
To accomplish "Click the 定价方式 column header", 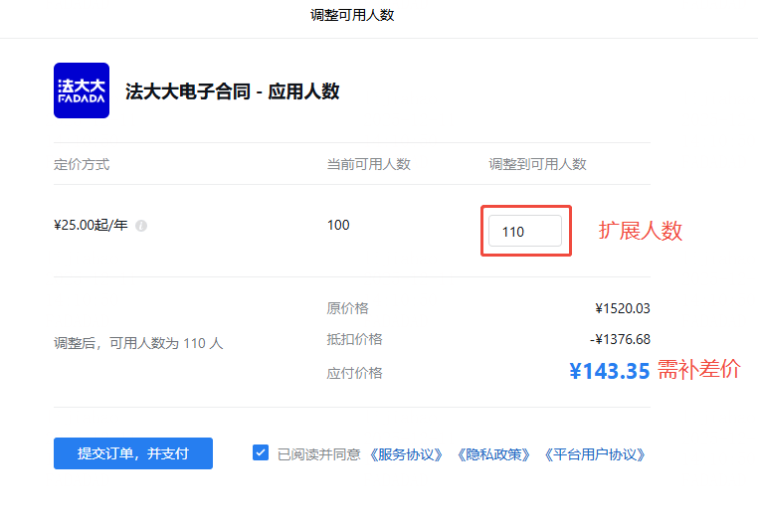I will (x=82, y=165).
